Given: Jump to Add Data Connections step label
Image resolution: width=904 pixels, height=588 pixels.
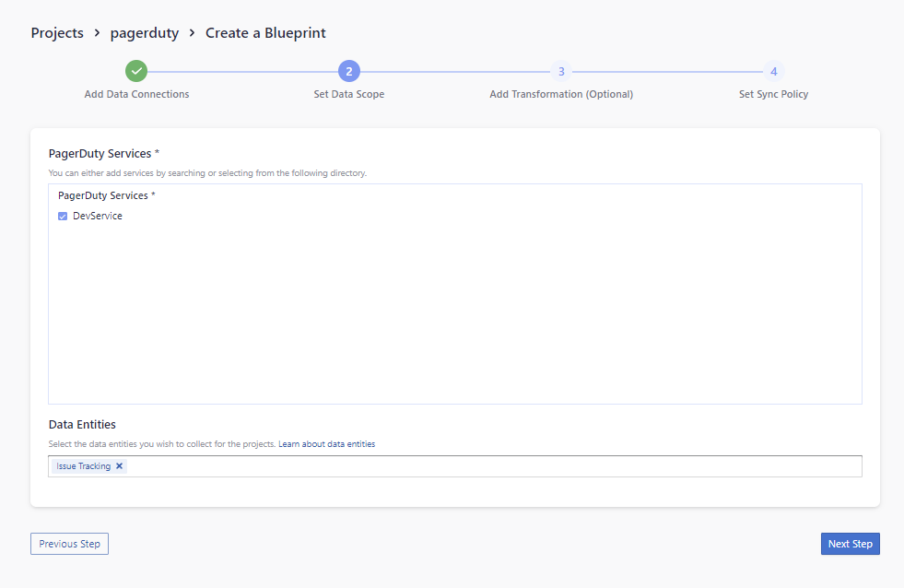Looking at the screenshot, I should coord(136,94).
